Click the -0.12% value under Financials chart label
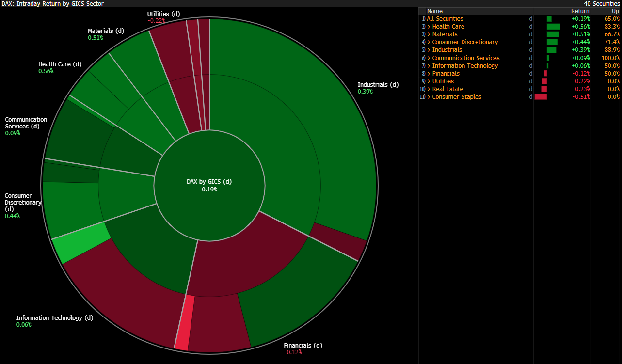 click(x=293, y=352)
